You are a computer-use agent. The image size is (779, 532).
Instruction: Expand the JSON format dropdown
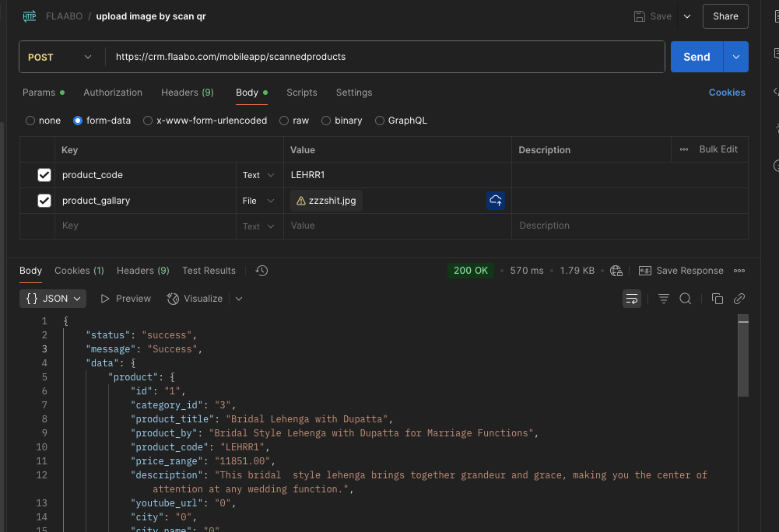(54, 299)
